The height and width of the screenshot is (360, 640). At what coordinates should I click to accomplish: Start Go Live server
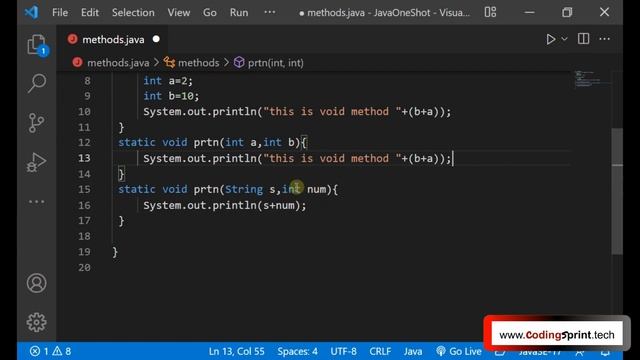[x=459, y=351]
